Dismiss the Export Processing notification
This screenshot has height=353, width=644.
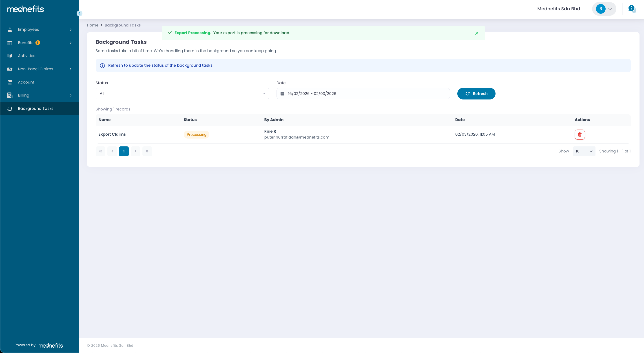(x=476, y=33)
